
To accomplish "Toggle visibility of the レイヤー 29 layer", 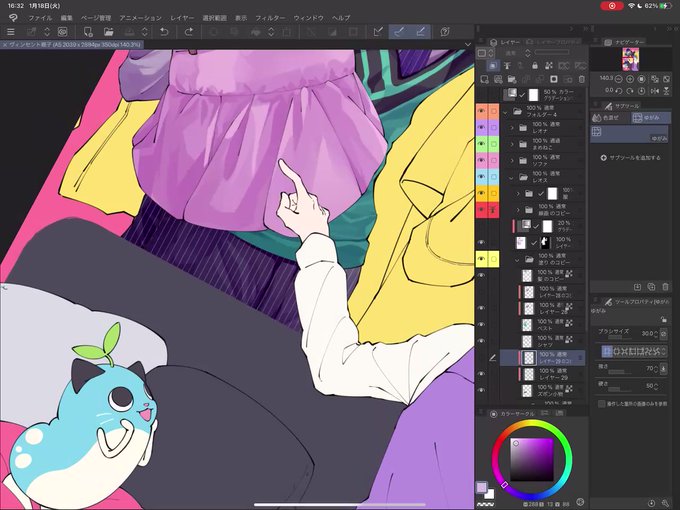I will (481, 374).
